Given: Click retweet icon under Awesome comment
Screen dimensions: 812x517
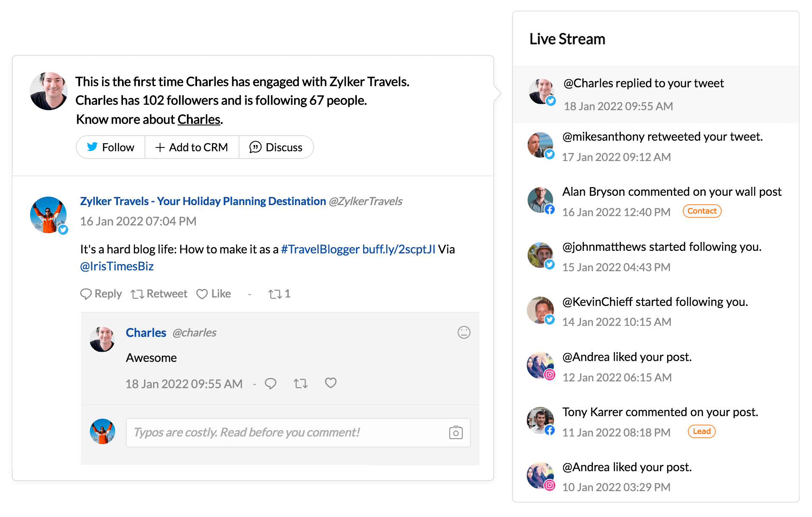Looking at the screenshot, I should click(x=300, y=384).
